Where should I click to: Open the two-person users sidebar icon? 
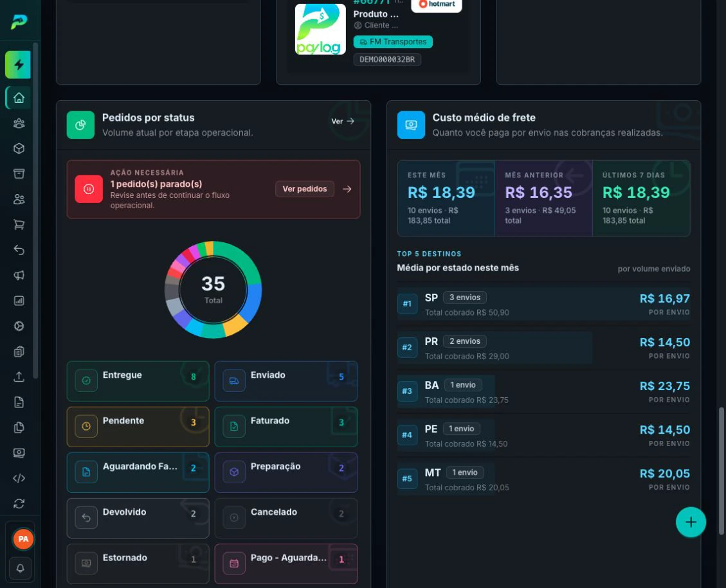point(19,199)
